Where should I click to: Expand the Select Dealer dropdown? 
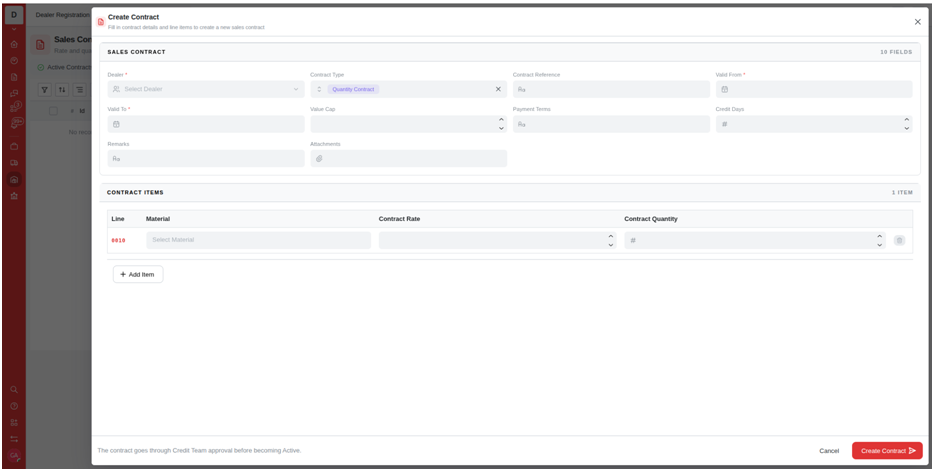(x=206, y=89)
